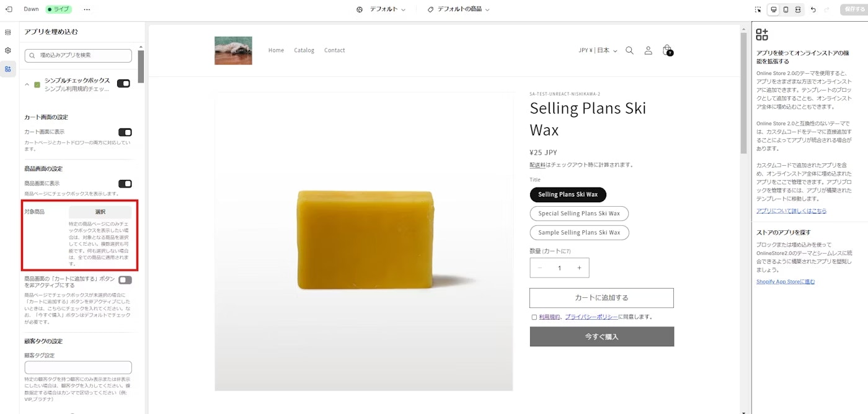Switch to fullscreen preview icon
Viewport: 868px width, 414px height.
[x=797, y=9]
